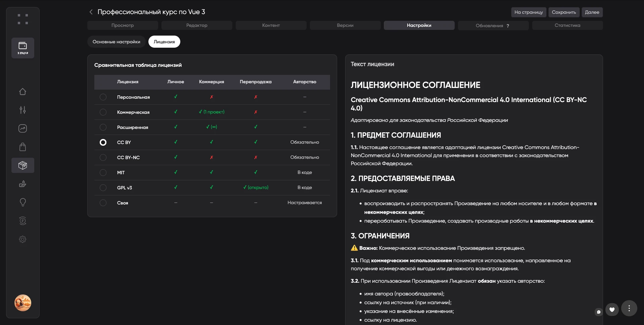Image resolution: width=644 pixels, height=325 pixels.
Task: Choose the MIT license radio button
Action: pos(103,173)
